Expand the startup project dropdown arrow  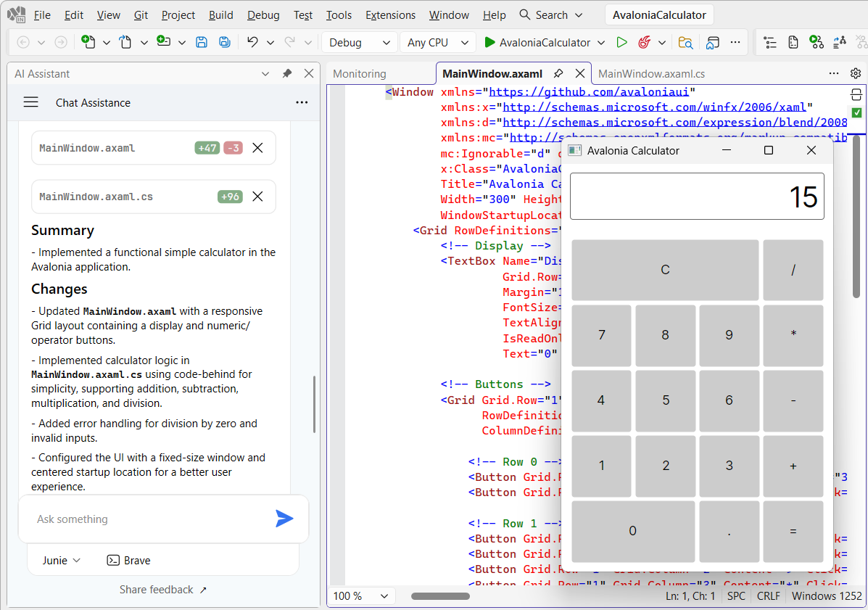pos(601,43)
